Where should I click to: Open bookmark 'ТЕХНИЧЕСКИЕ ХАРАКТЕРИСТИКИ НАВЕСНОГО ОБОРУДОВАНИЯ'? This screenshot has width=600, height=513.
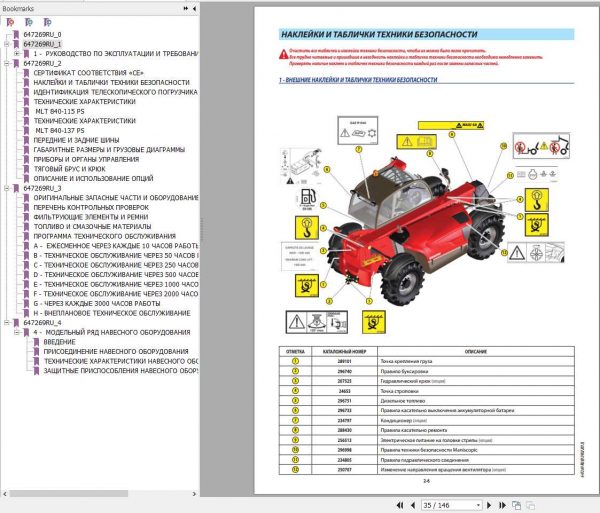[121, 361]
